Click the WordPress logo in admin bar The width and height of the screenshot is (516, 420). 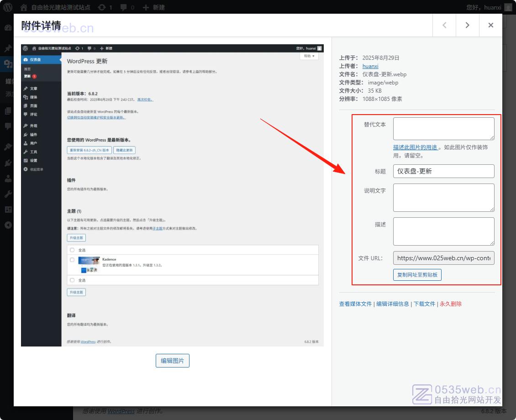coord(8,7)
